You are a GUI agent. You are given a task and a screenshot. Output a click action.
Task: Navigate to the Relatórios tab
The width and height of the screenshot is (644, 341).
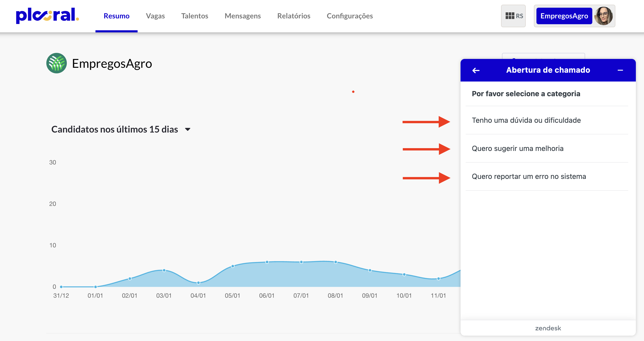(x=294, y=16)
